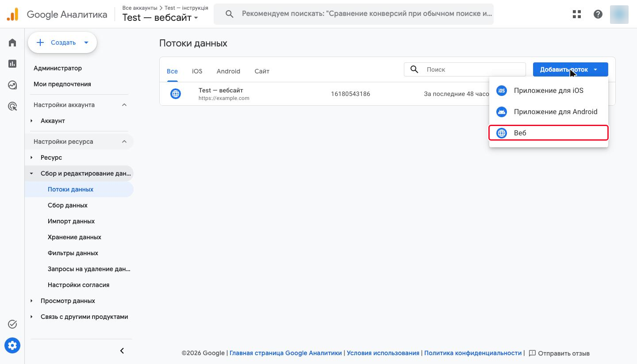Open the Test — вебсайт property selector
Viewport: 637px width, 364px height.
pos(160,18)
